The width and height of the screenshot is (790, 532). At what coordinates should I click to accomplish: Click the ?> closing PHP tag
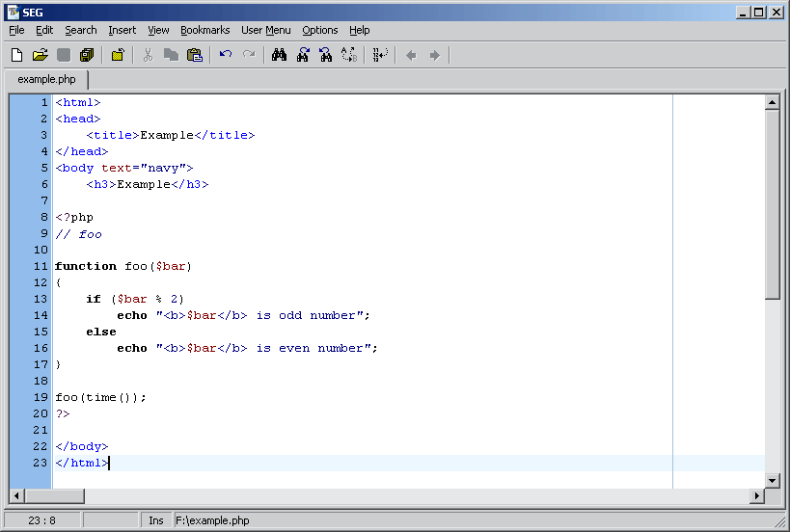(63, 413)
